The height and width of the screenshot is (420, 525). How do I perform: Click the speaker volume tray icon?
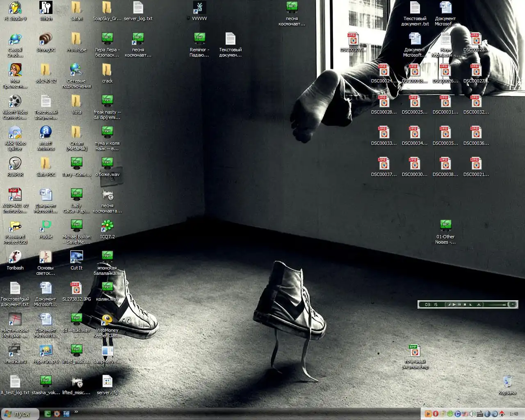pos(472,414)
